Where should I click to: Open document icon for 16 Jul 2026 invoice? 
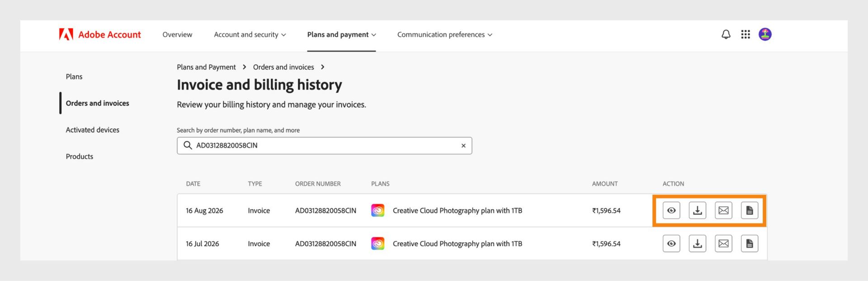pyautogui.click(x=750, y=243)
